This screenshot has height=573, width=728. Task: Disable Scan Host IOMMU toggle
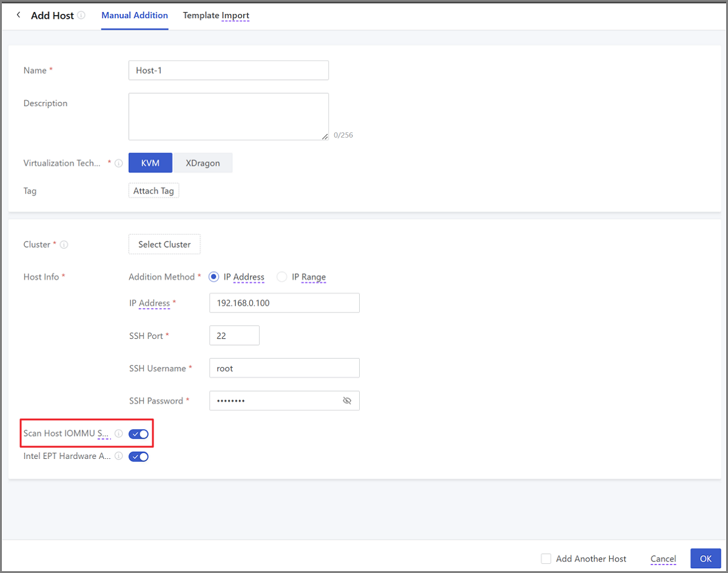[138, 434]
